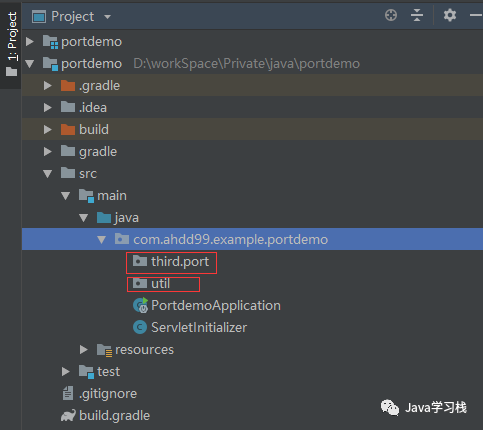Click the first portdemo module icon

[x=50, y=42]
